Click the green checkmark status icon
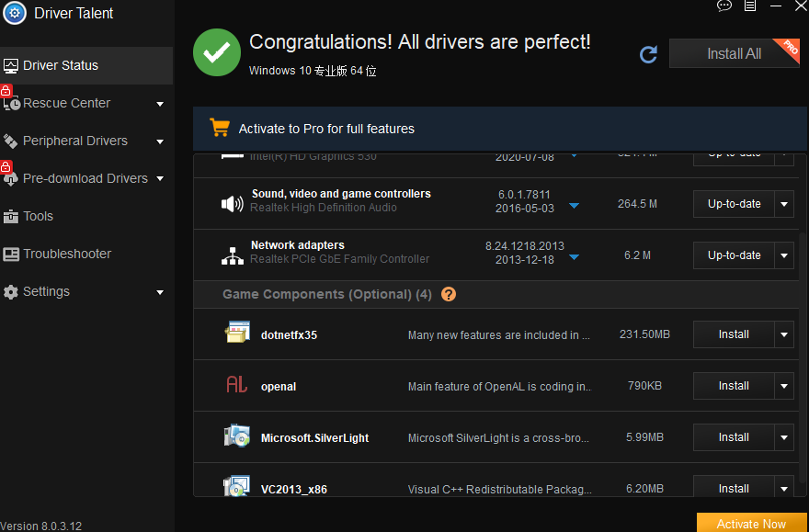The width and height of the screenshot is (809, 532). (x=217, y=52)
